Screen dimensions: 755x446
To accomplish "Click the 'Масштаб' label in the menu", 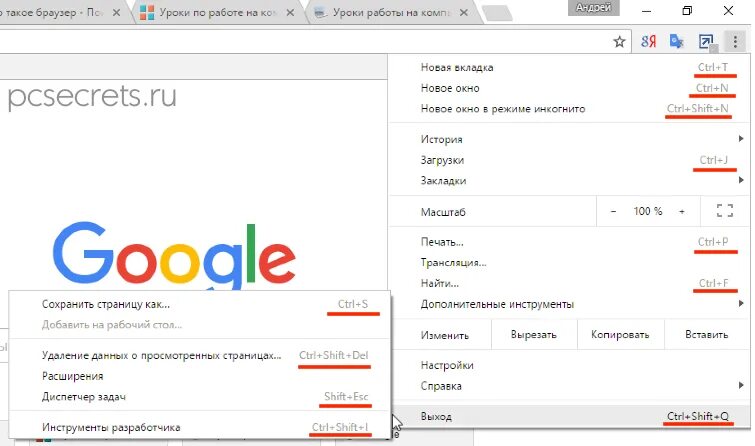I will (443, 212).
